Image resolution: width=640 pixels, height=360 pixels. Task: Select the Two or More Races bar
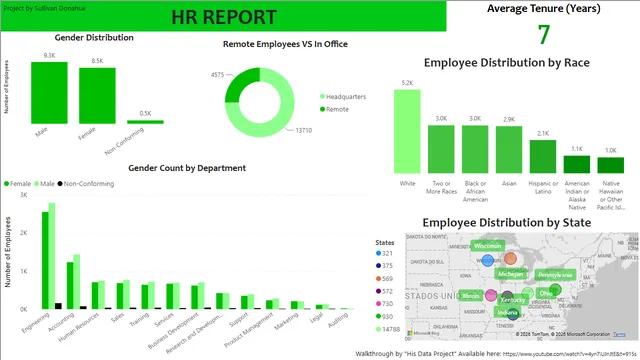[441, 149]
